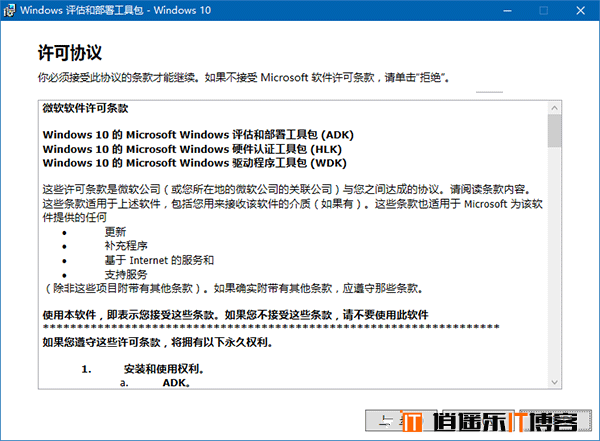Click the line ending in (ADK)

click(x=198, y=135)
